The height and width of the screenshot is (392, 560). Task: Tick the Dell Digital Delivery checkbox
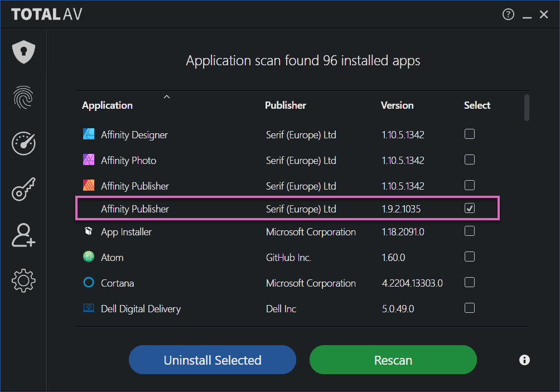470,308
